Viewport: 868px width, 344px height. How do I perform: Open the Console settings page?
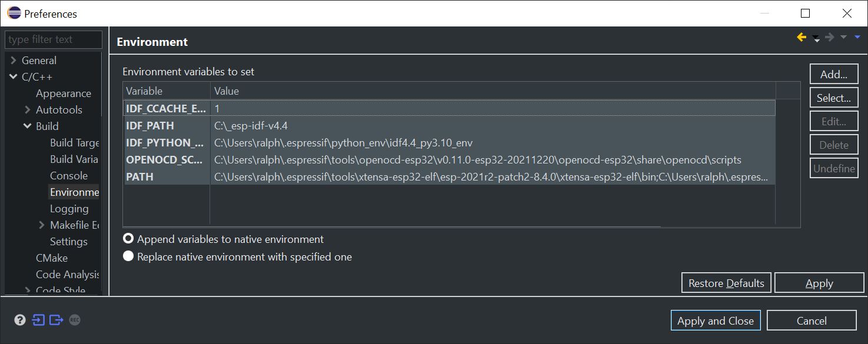[x=69, y=175]
